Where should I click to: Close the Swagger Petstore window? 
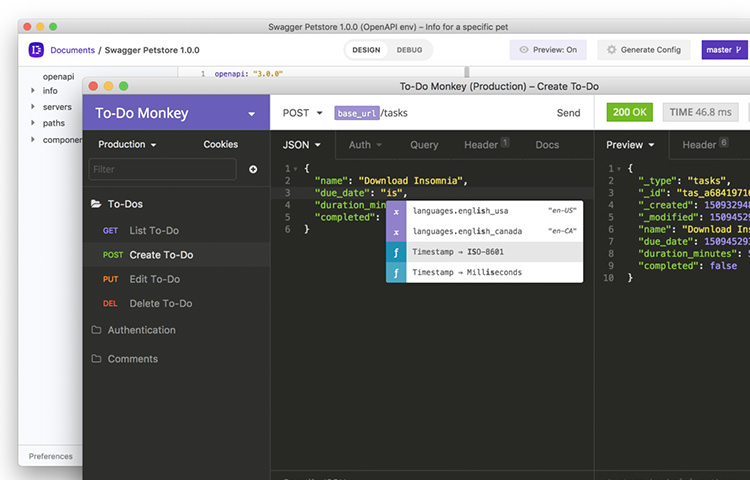(x=27, y=27)
